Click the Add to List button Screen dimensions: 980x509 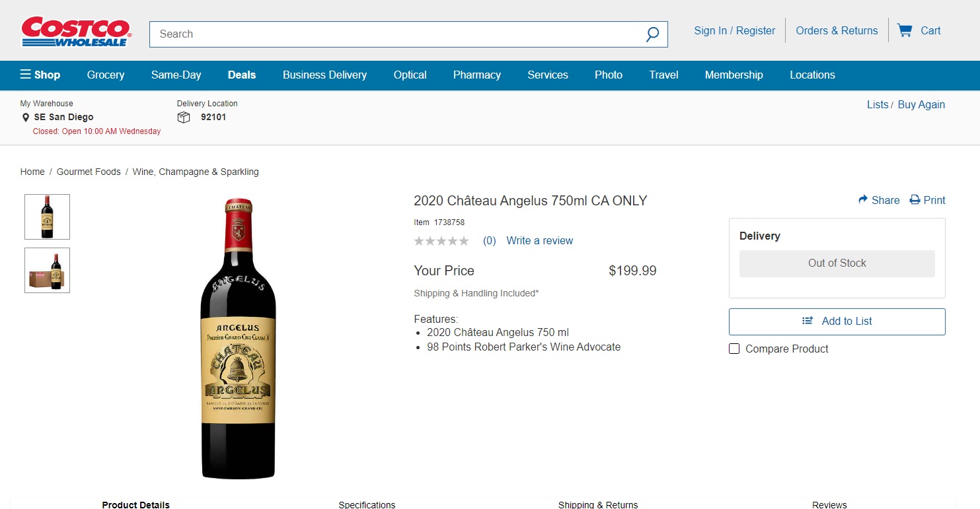[837, 322]
